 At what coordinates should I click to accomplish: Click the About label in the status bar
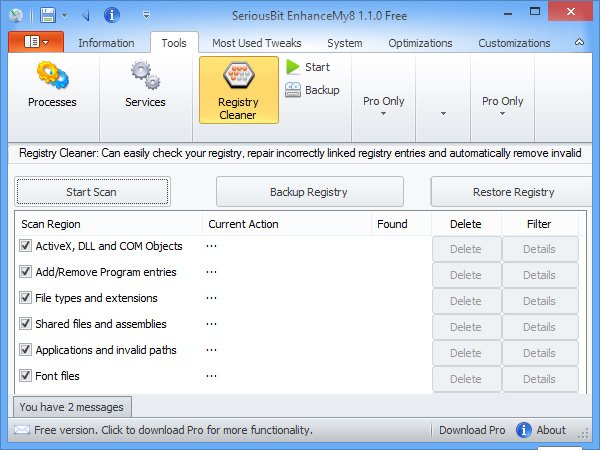pyautogui.click(x=551, y=430)
